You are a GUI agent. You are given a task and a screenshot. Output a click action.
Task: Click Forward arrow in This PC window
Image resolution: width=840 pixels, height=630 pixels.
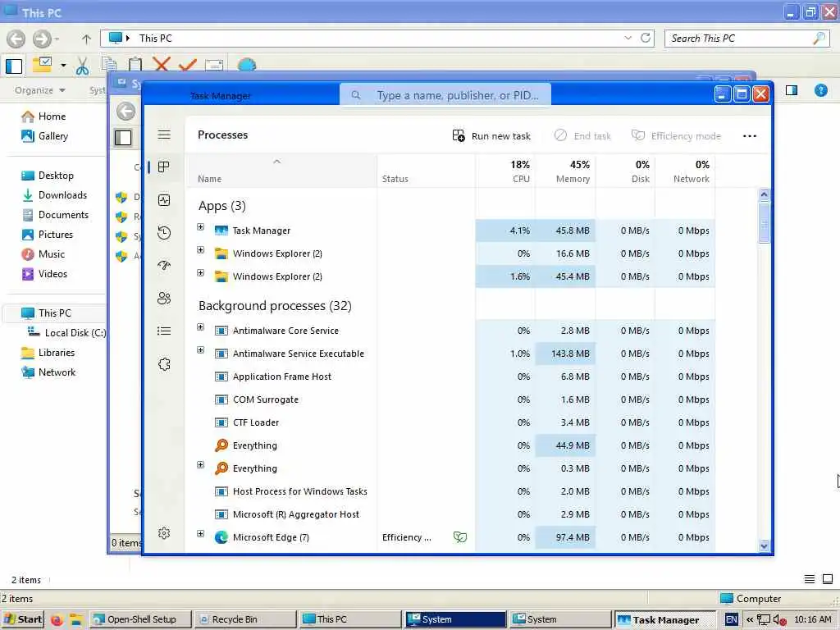(41, 39)
